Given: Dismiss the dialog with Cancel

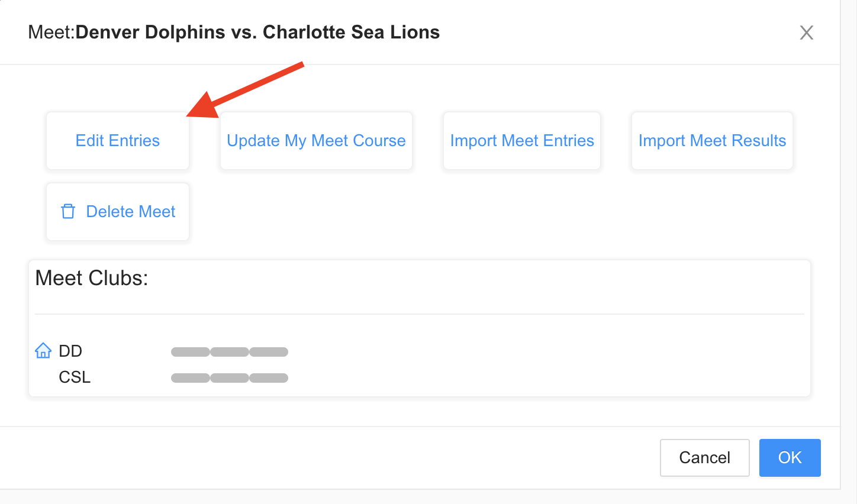Looking at the screenshot, I should (x=704, y=458).
